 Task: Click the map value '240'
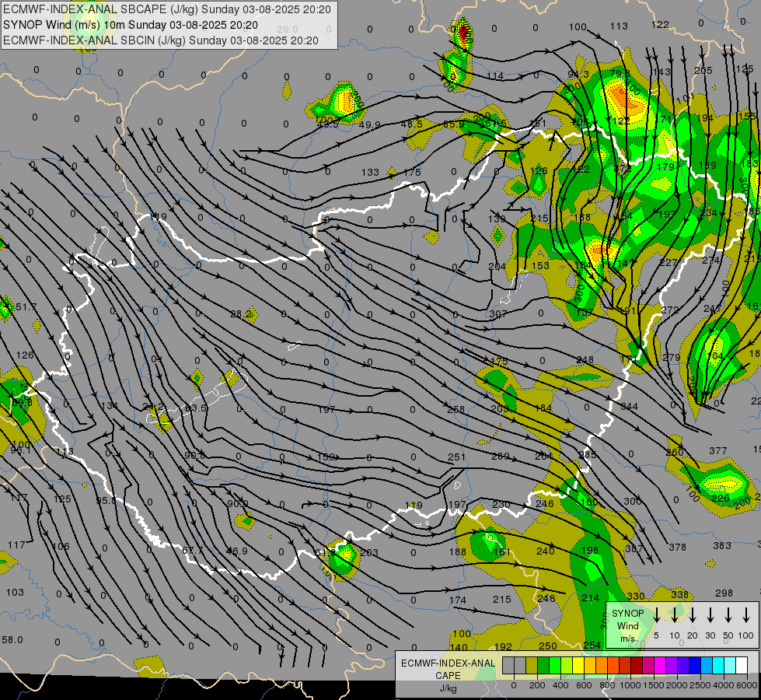click(546, 551)
